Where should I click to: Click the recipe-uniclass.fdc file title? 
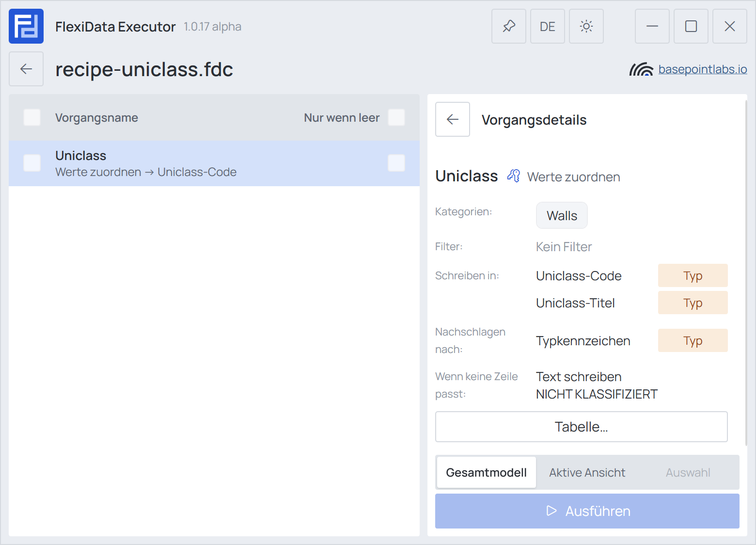tap(144, 69)
